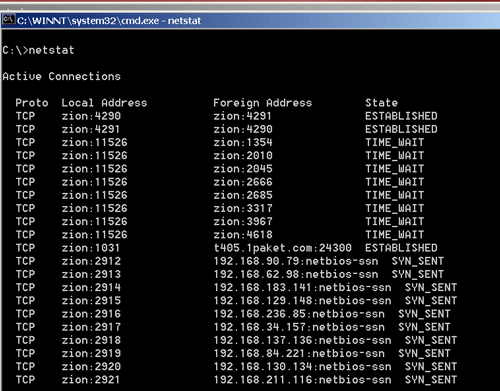Click local address 'zion:2916'
Image resolution: width=500 pixels, height=391 pixels.
tap(91, 314)
